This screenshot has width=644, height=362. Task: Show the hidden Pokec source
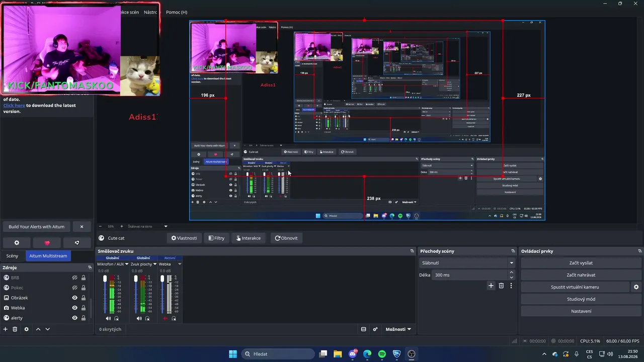point(74,288)
